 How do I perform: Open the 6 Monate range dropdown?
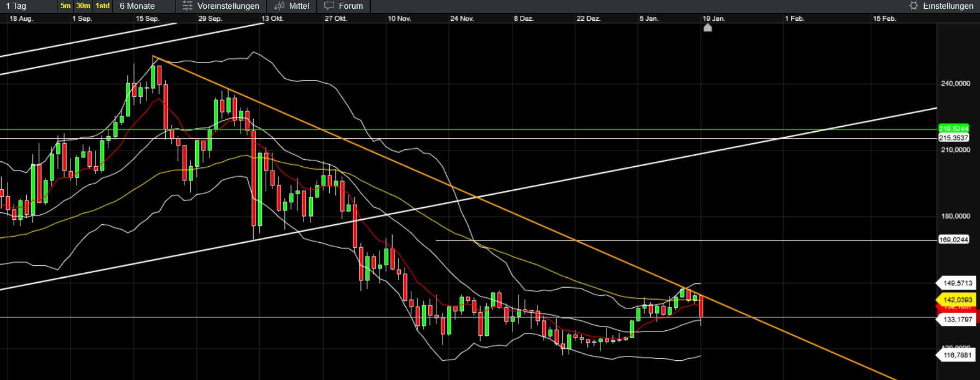[137, 6]
